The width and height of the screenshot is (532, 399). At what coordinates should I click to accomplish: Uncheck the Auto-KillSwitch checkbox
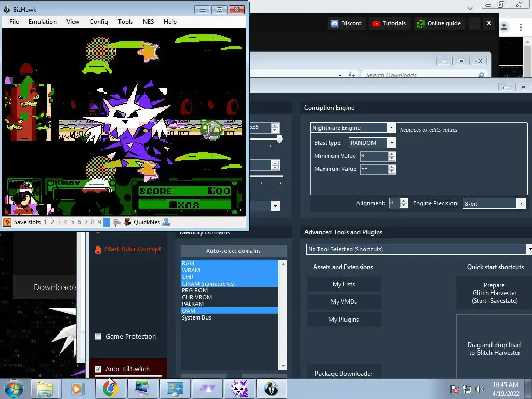click(98, 369)
